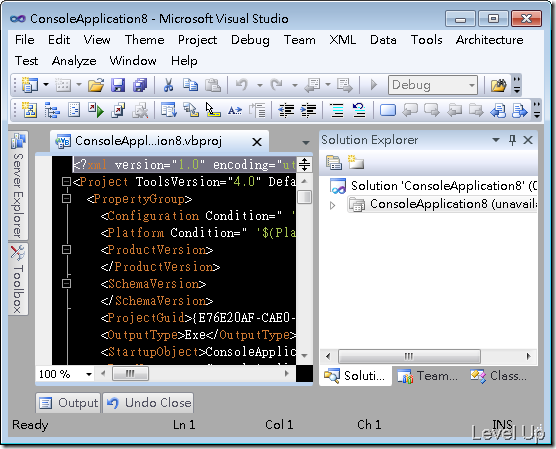
Task: Click the Solution Explorer horizontal scrollbar thumb
Action: (409, 356)
